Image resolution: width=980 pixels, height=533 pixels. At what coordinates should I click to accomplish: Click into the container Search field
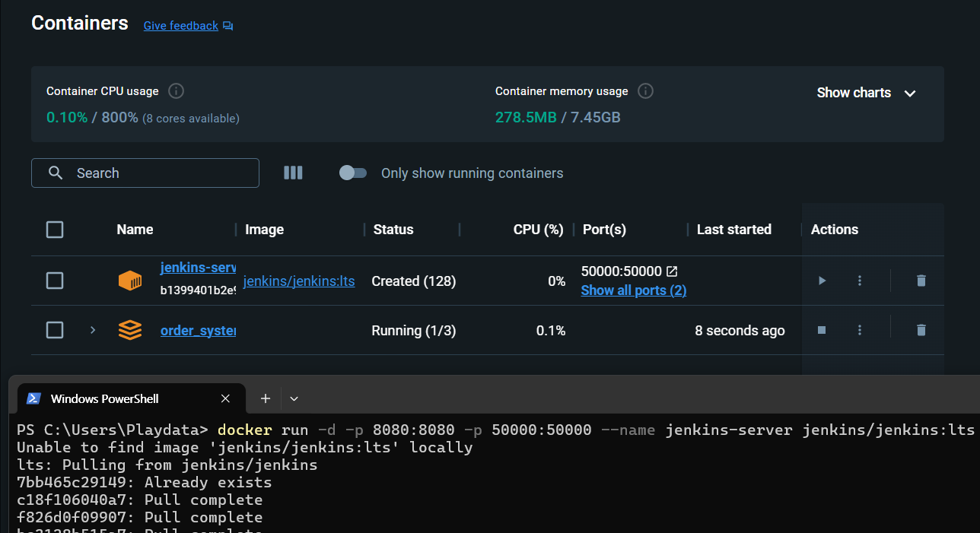tap(145, 173)
